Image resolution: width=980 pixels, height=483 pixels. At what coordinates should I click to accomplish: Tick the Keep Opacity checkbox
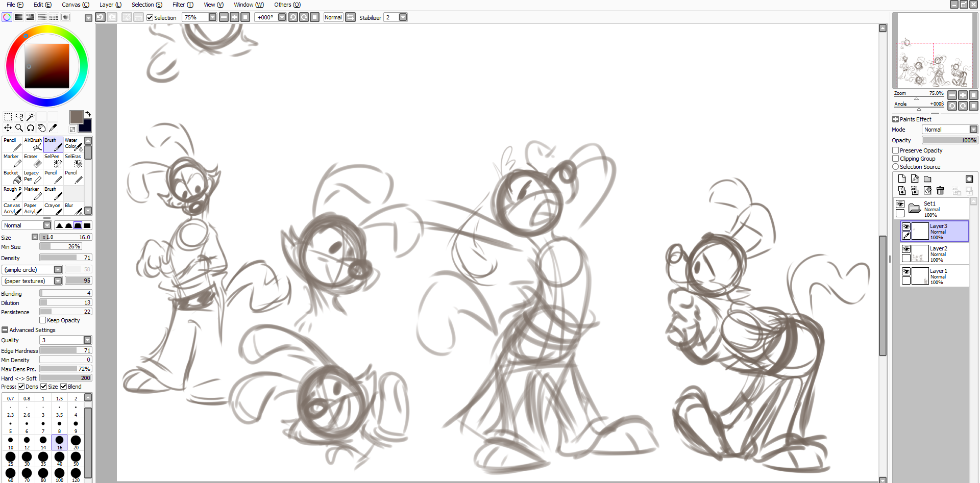43,320
